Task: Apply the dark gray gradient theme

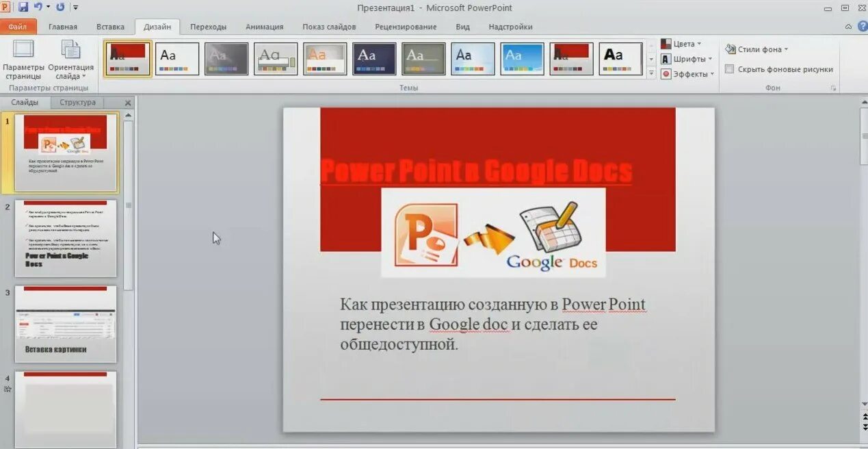Action: 226,59
